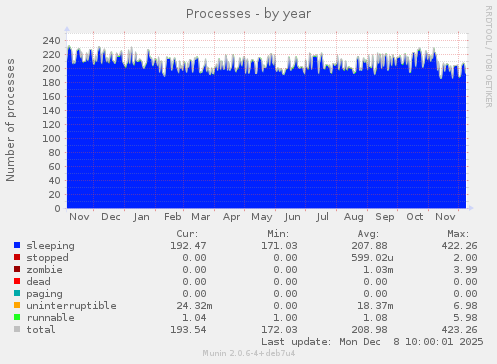Click the red dead legend swatch

pyautogui.click(x=17, y=281)
